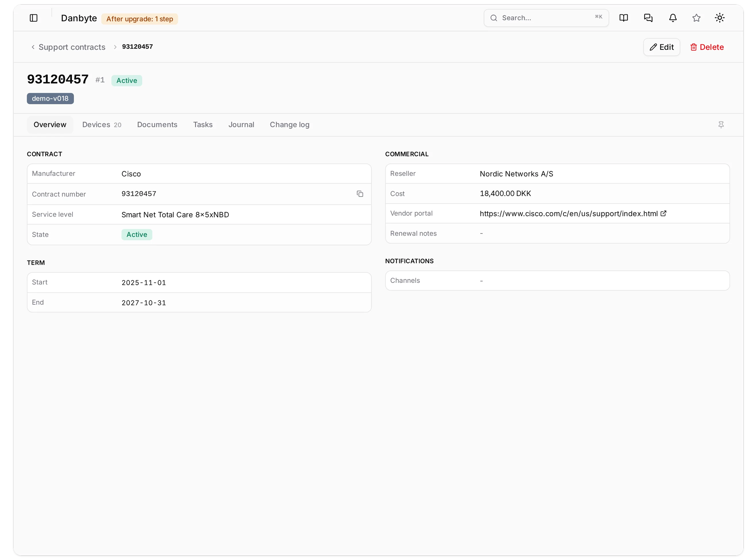This screenshot has height=560, width=748.
Task: Pin the tab bar with pin icon
Action: [x=721, y=125]
